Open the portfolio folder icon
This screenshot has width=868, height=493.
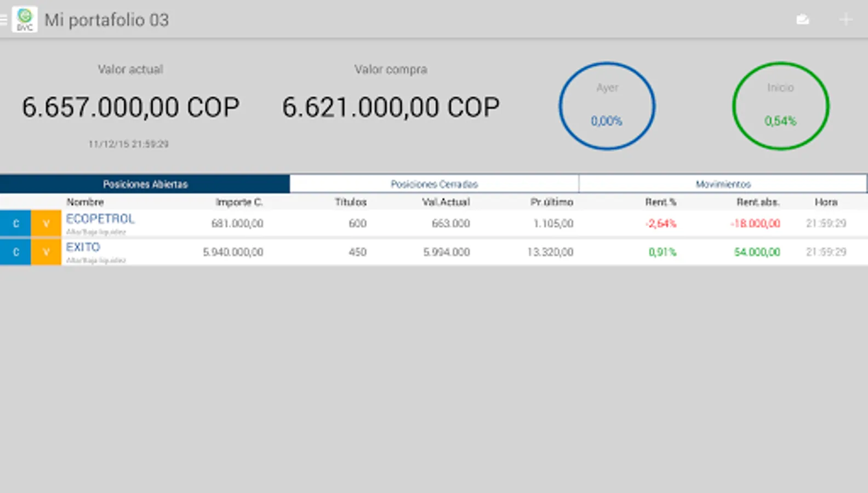click(803, 20)
